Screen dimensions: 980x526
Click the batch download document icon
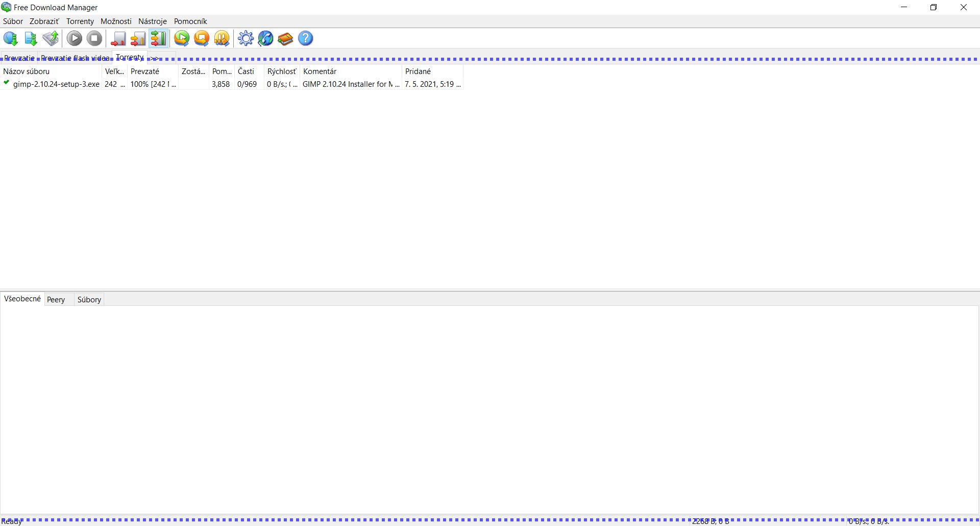click(x=31, y=38)
